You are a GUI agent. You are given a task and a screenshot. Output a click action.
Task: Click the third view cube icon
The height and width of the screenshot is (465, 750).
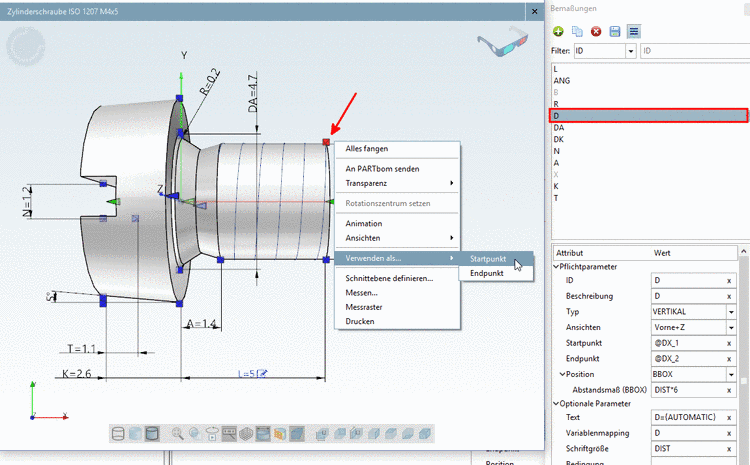[356, 434]
